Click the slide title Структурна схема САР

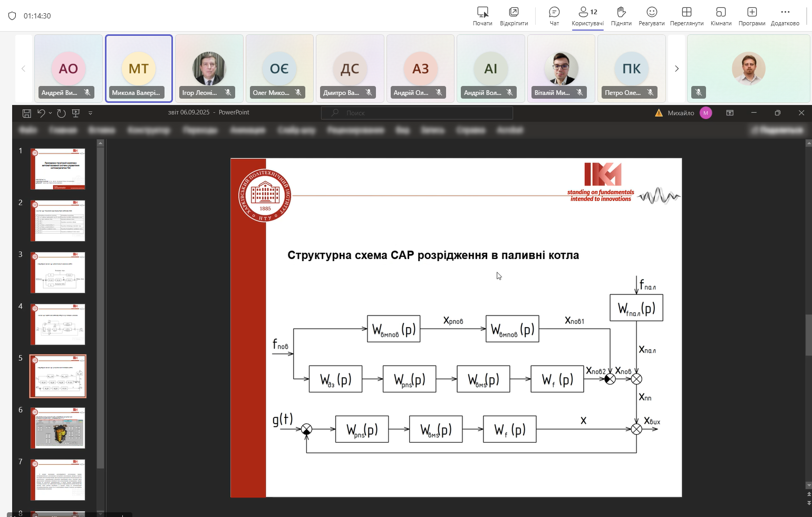click(433, 255)
